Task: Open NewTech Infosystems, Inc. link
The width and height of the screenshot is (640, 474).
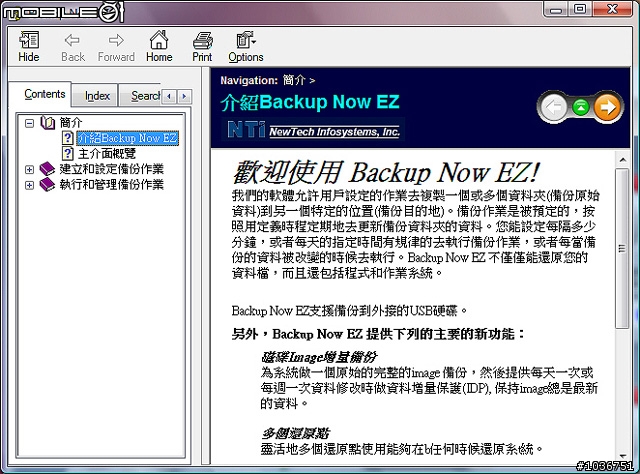Action: tap(334, 131)
